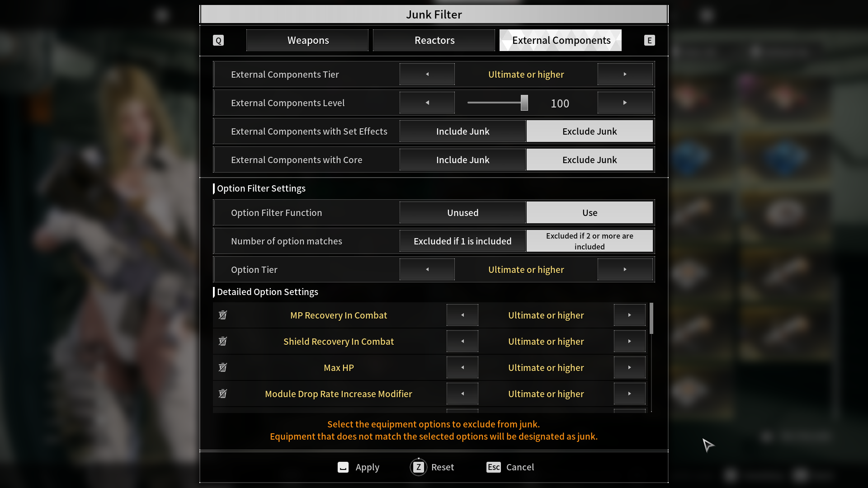
Task: Raise Shield Recovery In Combat tier
Action: click(629, 341)
